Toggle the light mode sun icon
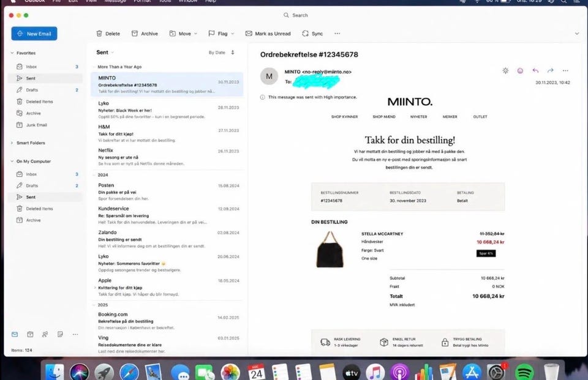588x380 pixels. [x=505, y=70]
